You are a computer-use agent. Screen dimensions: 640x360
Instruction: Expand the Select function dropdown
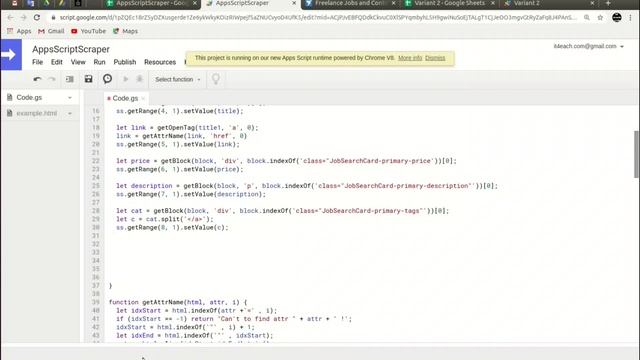(178, 79)
